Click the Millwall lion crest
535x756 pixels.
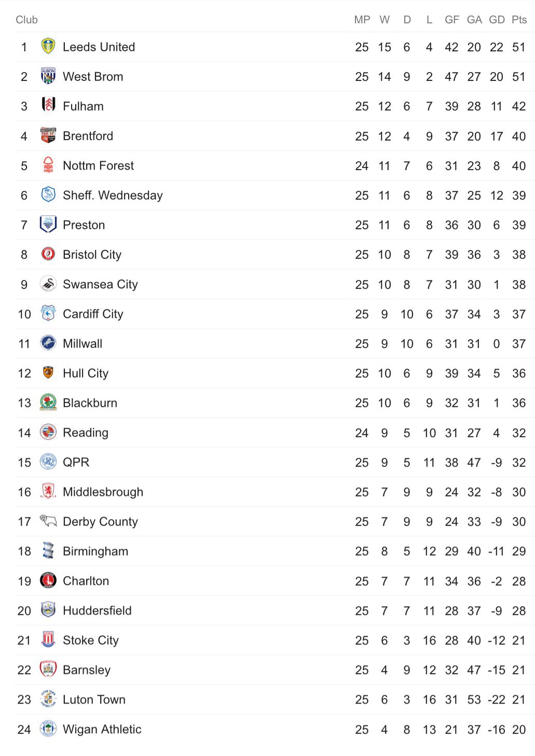click(48, 343)
